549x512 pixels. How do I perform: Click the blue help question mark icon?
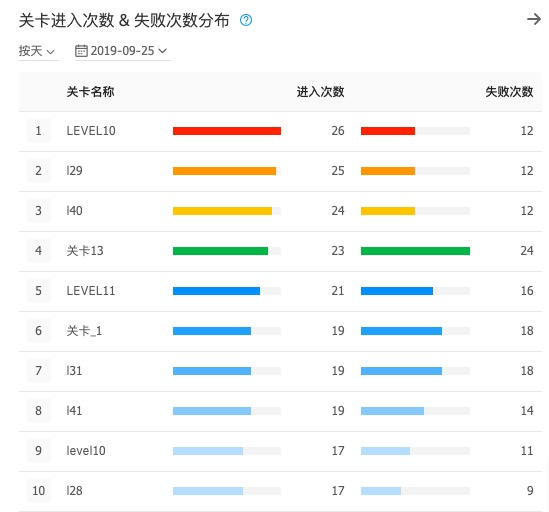246,20
